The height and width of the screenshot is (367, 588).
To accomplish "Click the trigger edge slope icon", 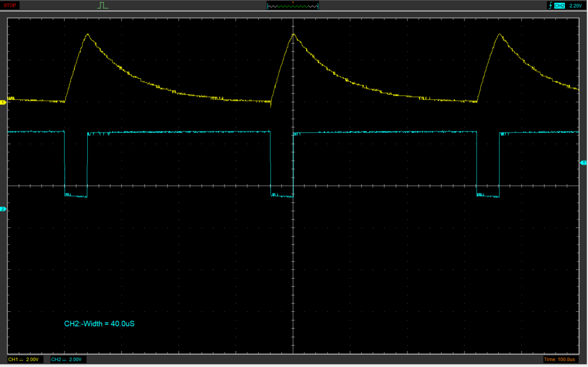I will point(550,6).
